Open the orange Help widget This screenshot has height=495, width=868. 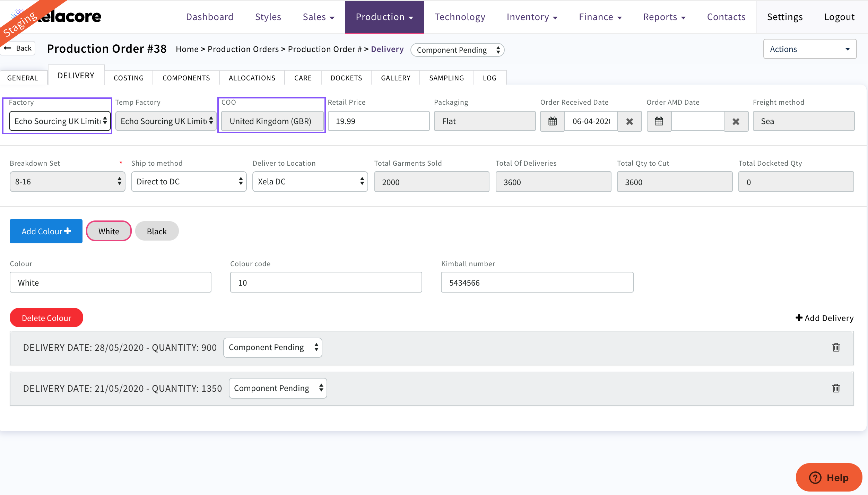[828, 478]
